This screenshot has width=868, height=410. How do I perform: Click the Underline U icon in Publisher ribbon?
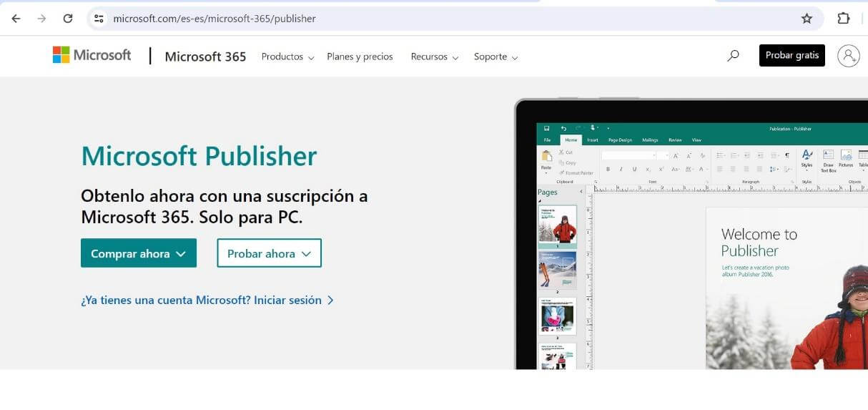click(x=634, y=170)
